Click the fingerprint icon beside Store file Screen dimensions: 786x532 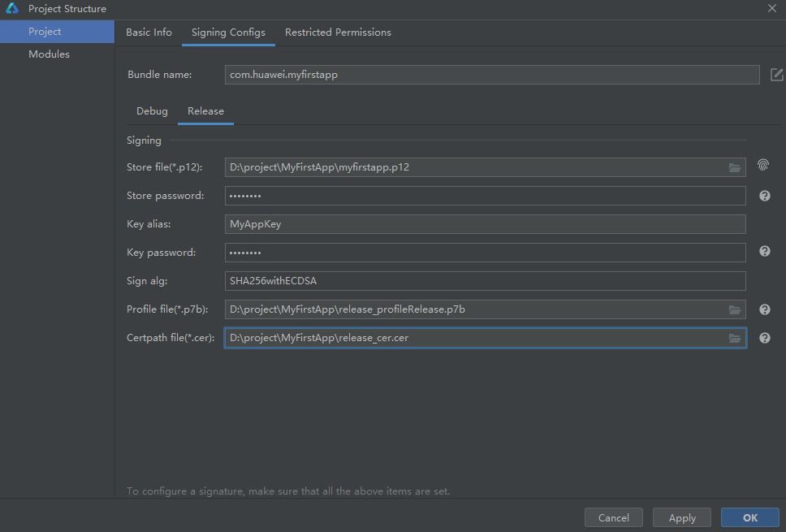pyautogui.click(x=763, y=165)
